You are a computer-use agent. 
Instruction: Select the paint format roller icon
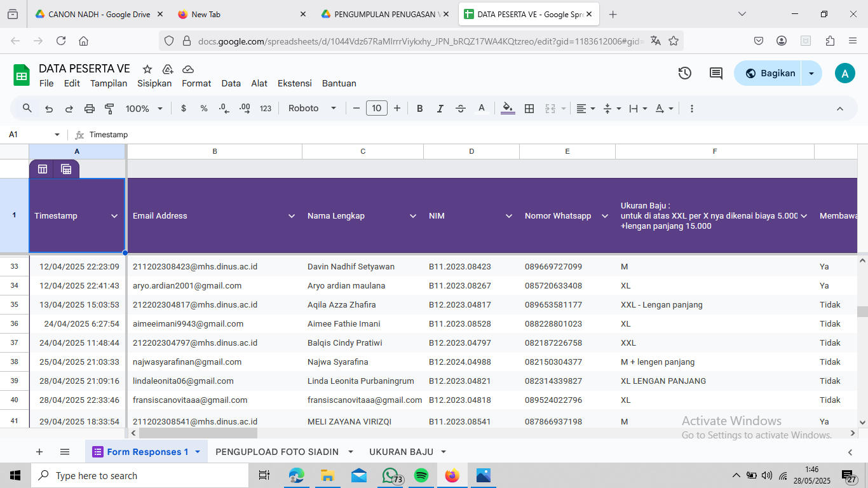109,109
